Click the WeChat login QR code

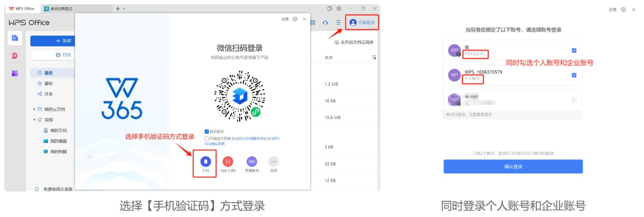(239, 96)
